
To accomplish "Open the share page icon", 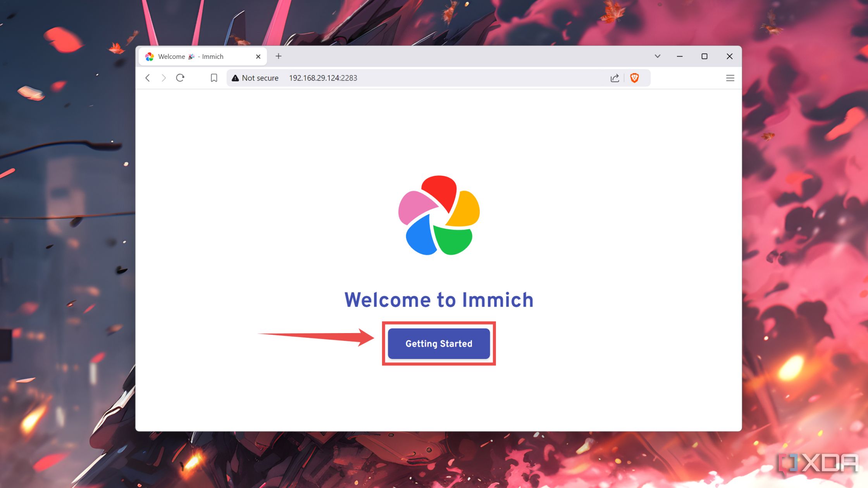I will coord(615,78).
